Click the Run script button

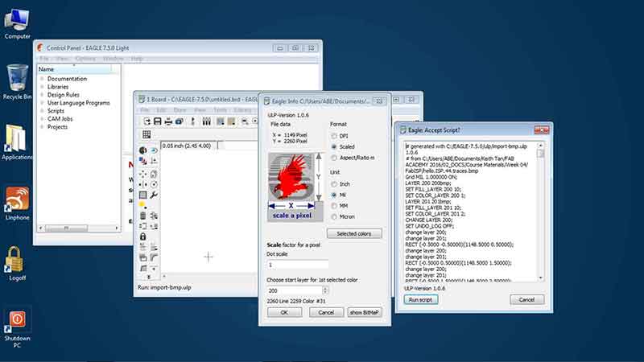click(x=420, y=299)
